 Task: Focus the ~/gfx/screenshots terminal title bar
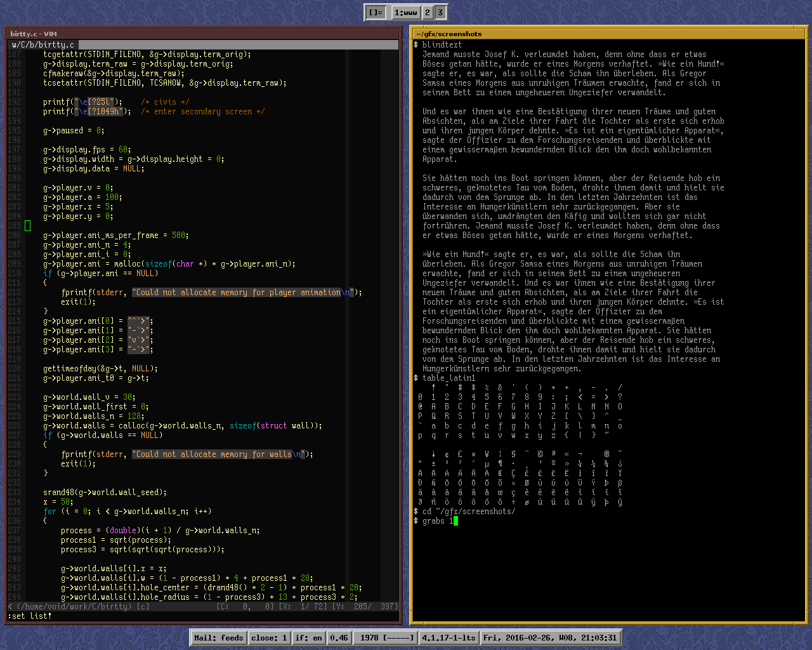click(x=449, y=34)
